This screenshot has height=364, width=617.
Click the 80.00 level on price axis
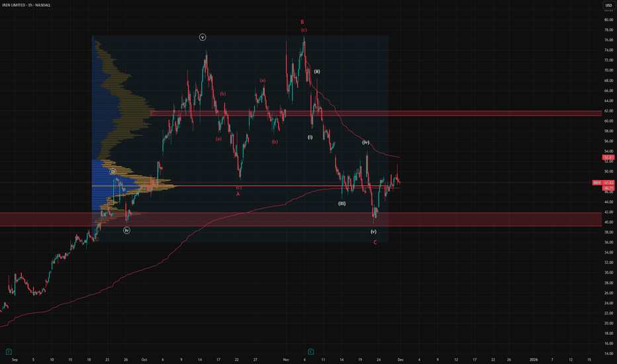click(x=608, y=20)
